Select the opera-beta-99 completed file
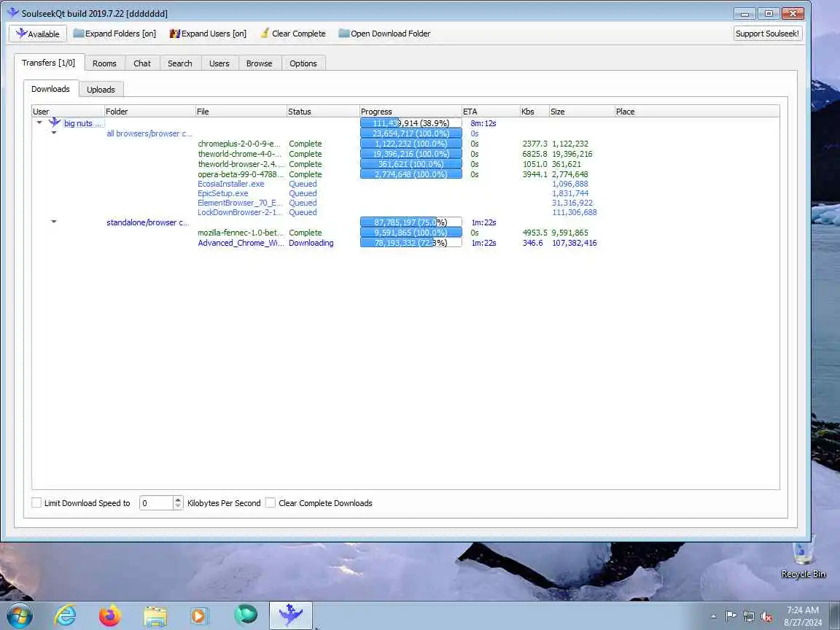The image size is (840, 630). tap(239, 174)
